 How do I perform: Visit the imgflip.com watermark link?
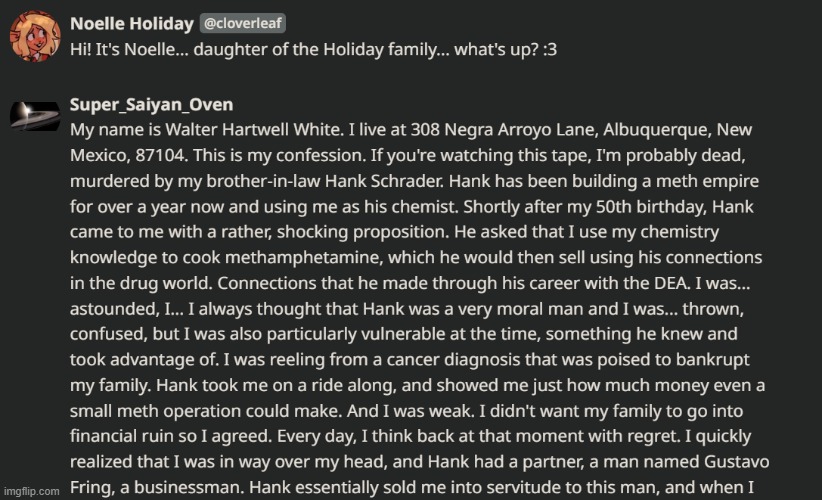[31, 491]
